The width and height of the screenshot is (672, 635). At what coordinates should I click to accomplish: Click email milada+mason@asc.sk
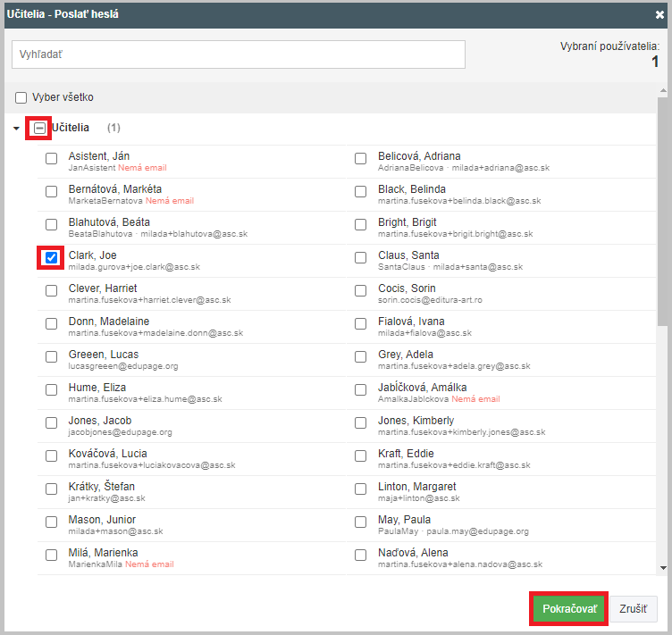click(115, 531)
